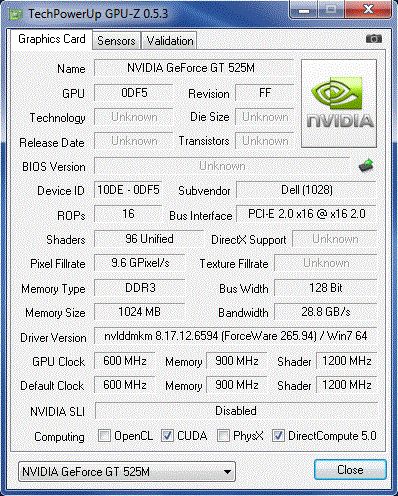Click the NVIDIA SLI Disabled field
The width and height of the screenshot is (398, 496).
pos(236,411)
